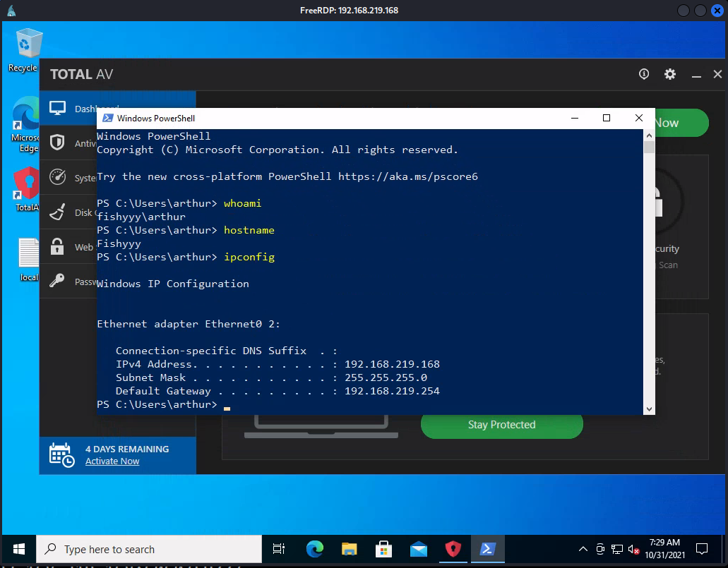Open TotalAV settings gear
This screenshot has height=568, width=728.
pyautogui.click(x=669, y=74)
